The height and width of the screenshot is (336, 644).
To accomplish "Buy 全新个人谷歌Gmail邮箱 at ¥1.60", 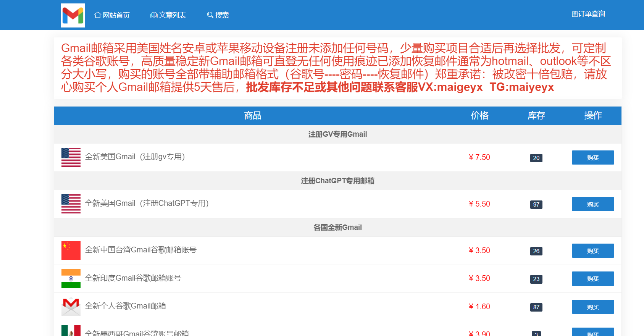I will coord(592,307).
